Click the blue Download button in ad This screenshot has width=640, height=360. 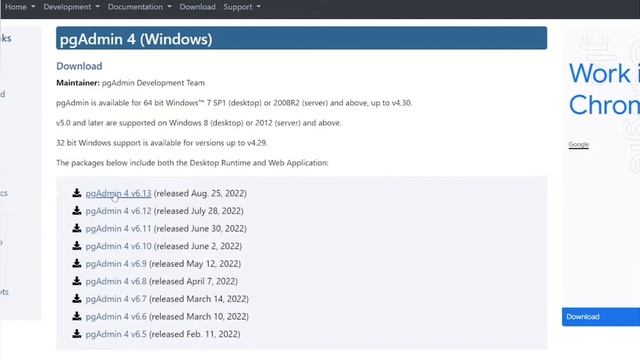click(601, 317)
